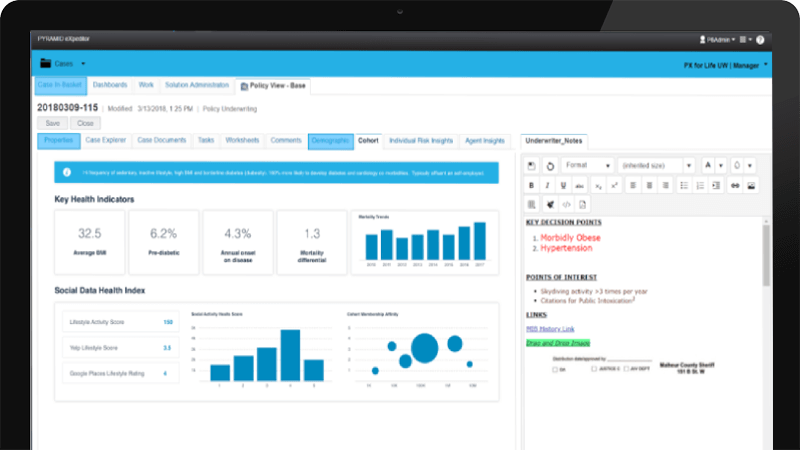
Task: Insert a bulleted list
Action: pyautogui.click(x=684, y=186)
